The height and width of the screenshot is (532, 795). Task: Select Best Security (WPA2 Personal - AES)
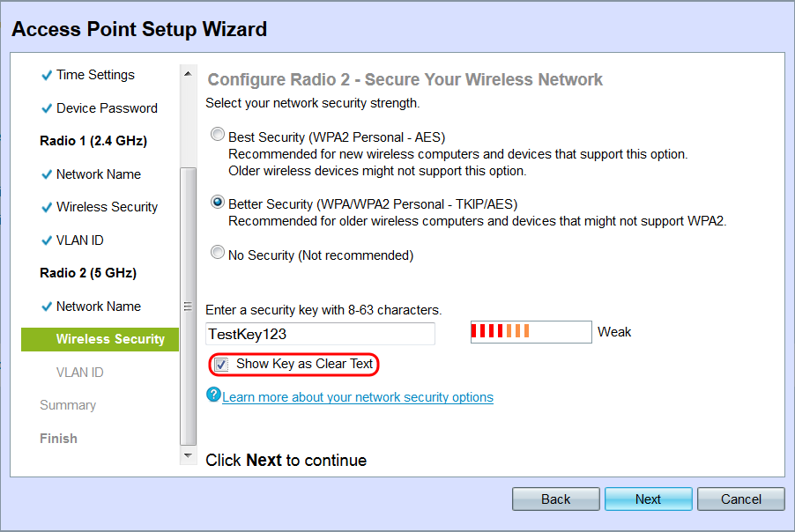[217, 136]
